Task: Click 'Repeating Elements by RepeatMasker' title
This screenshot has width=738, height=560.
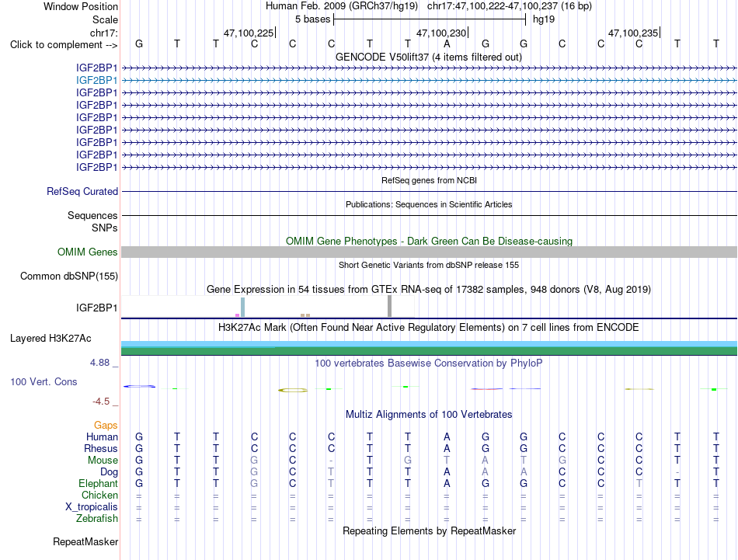Action: click(x=430, y=531)
